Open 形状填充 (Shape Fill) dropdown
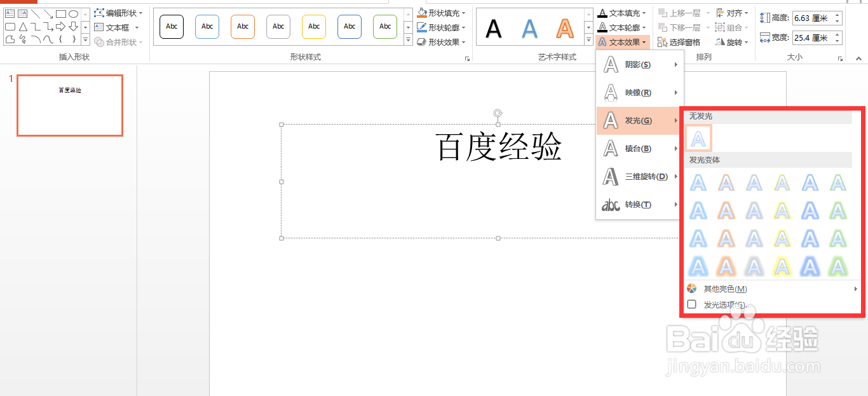Screen dimensions: 868x396 click(442, 13)
